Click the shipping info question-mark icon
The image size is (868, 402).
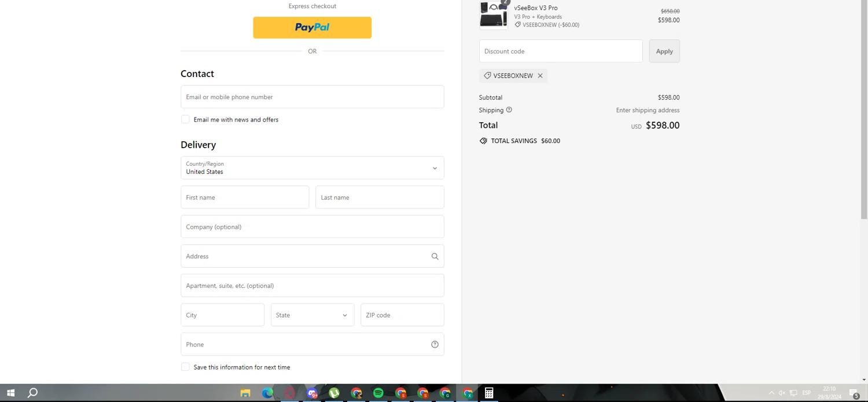pos(509,110)
